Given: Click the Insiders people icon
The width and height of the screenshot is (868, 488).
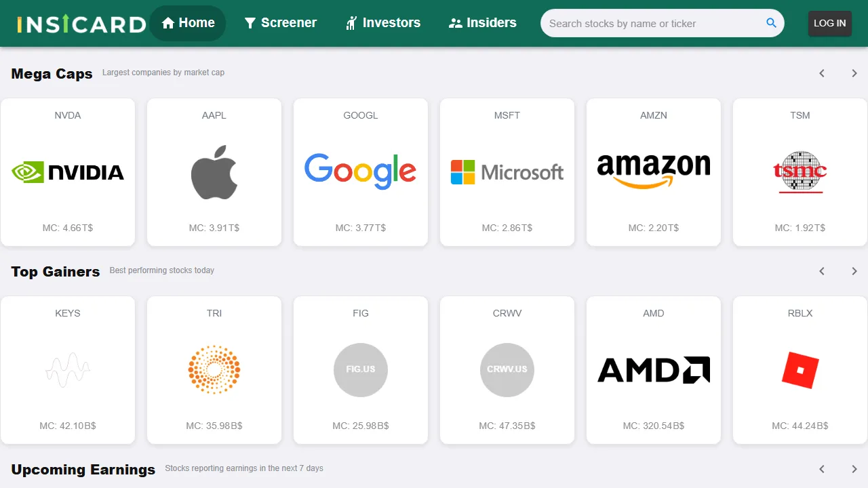Looking at the screenshot, I should (x=455, y=22).
